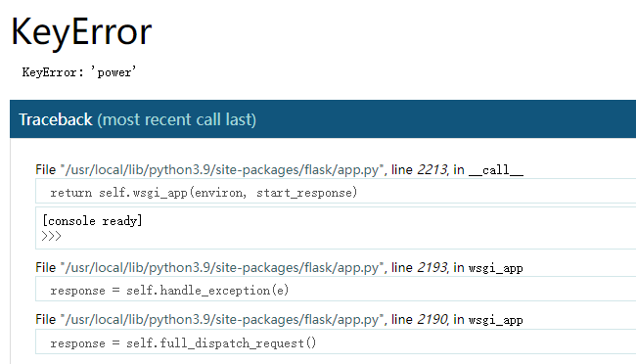Click the line number 2193
The width and height of the screenshot is (636, 364).
[x=432, y=268]
